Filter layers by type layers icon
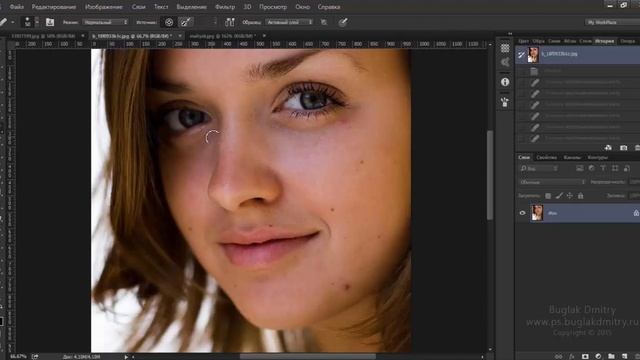The image size is (640, 360). point(603,168)
